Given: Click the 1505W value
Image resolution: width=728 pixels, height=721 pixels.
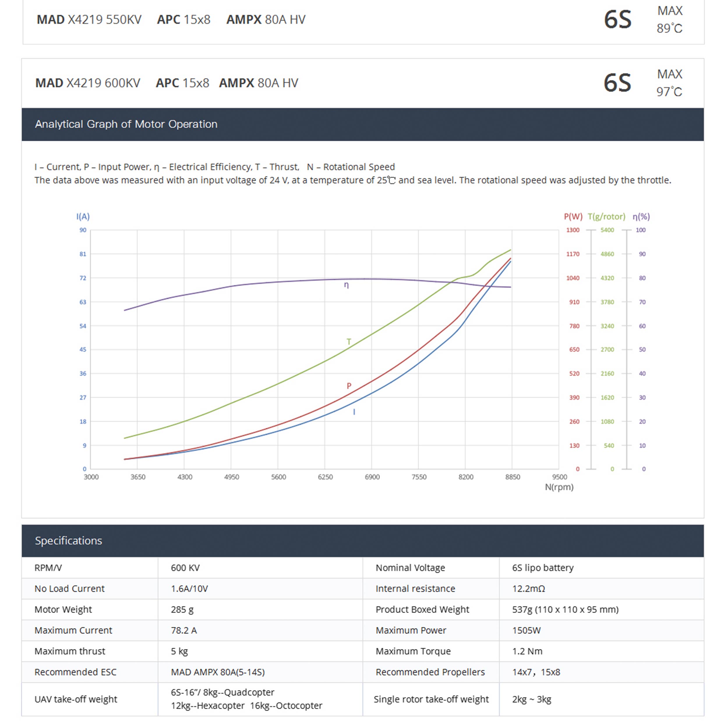Looking at the screenshot, I should (526, 630).
